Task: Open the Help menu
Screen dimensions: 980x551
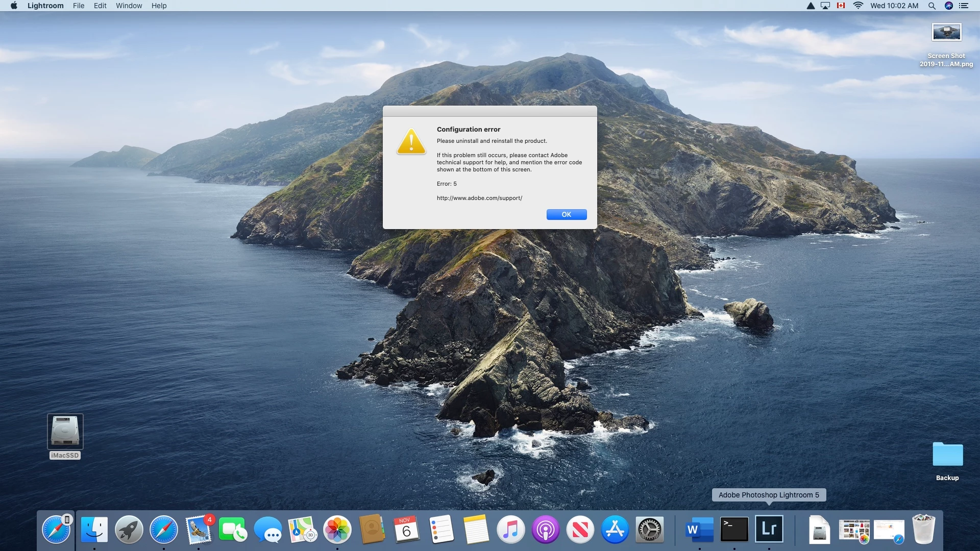Action: 159,6
